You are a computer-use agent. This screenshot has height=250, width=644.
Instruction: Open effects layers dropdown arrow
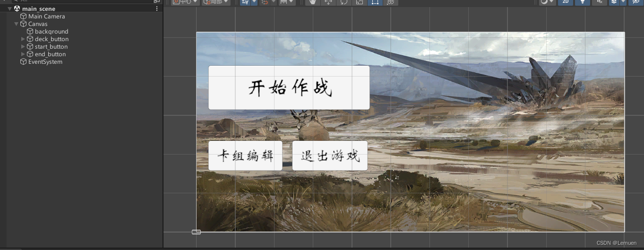pyautogui.click(x=623, y=2)
